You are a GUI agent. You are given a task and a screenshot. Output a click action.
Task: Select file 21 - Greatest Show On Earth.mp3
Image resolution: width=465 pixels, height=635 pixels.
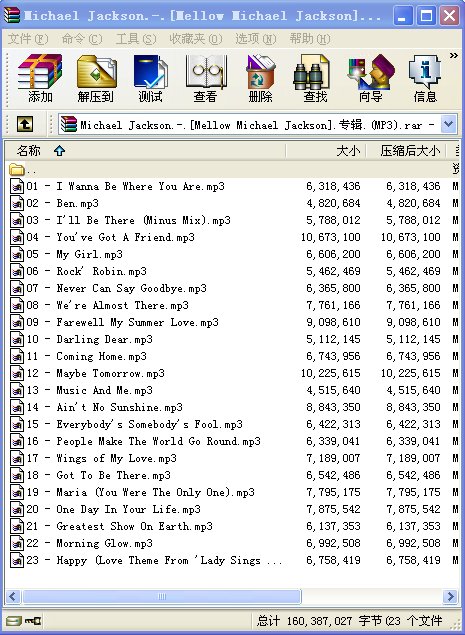[119, 526]
